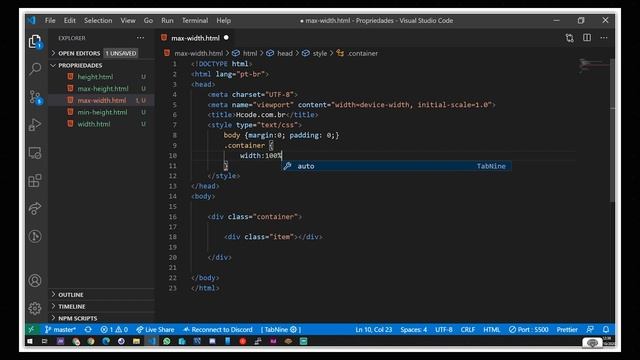Click the Open Changes icon in editor toolbar
640x360 pixels.
[569, 38]
